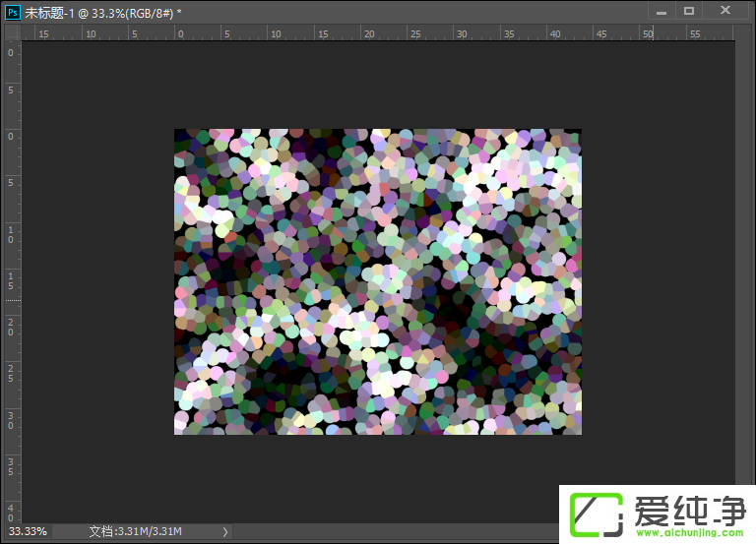Image resolution: width=756 pixels, height=544 pixels.
Task: Click the 25 mark on vertical ruler
Action: (x=12, y=374)
